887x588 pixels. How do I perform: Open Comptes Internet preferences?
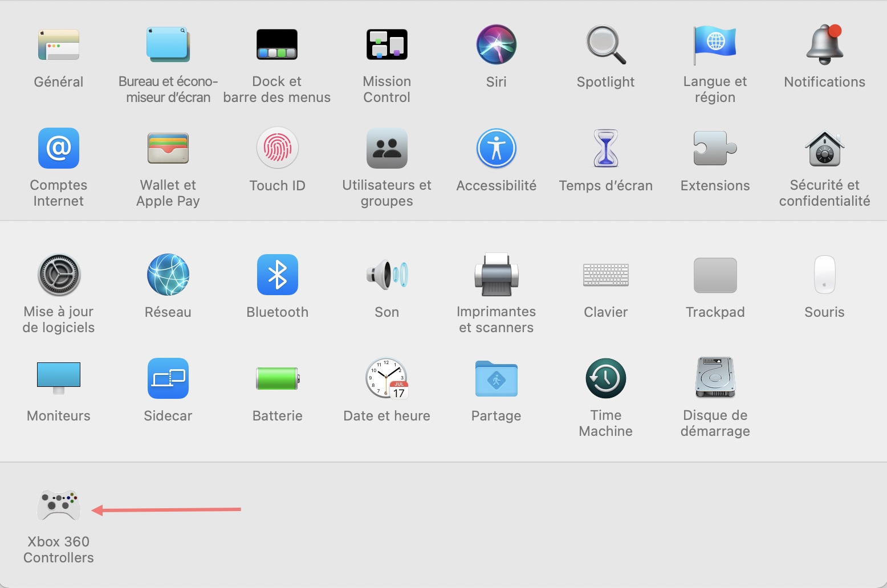(x=59, y=148)
